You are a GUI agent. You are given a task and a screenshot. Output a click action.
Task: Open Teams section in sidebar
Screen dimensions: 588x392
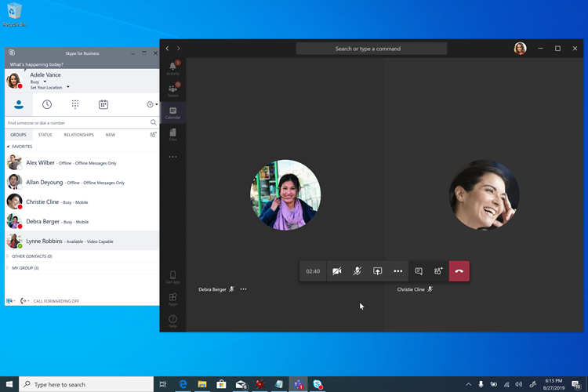pyautogui.click(x=172, y=90)
